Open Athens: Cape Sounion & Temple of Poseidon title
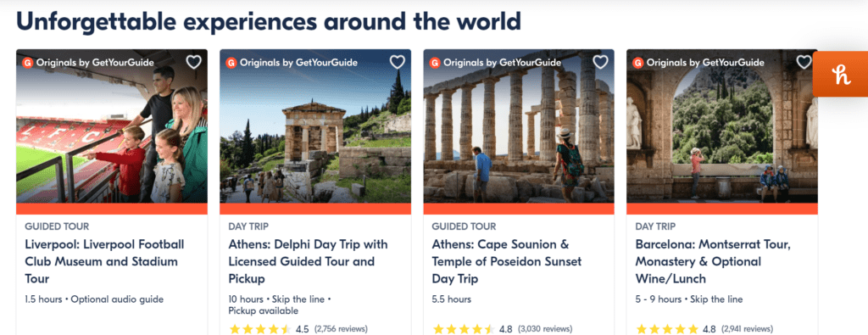Screen dimensions: 868x335 pyautogui.click(x=507, y=261)
